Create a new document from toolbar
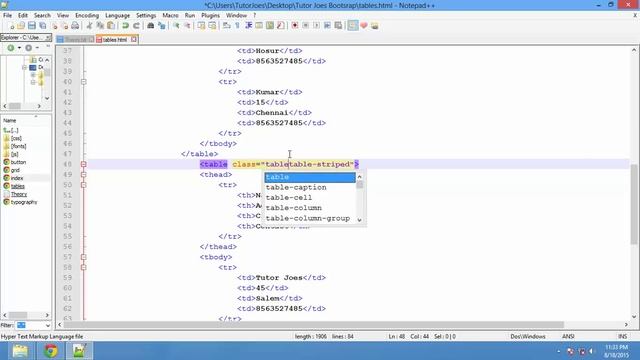The height and width of the screenshot is (360, 640). click(11, 26)
